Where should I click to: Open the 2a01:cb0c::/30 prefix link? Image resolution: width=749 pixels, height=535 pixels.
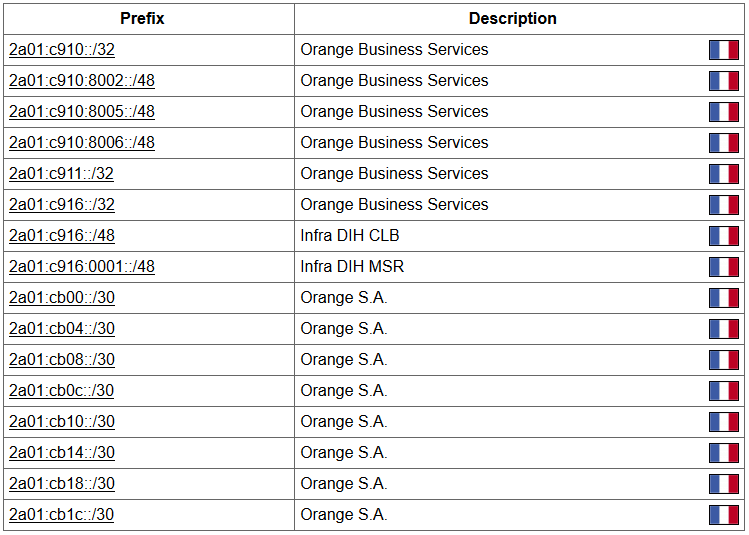coord(61,391)
